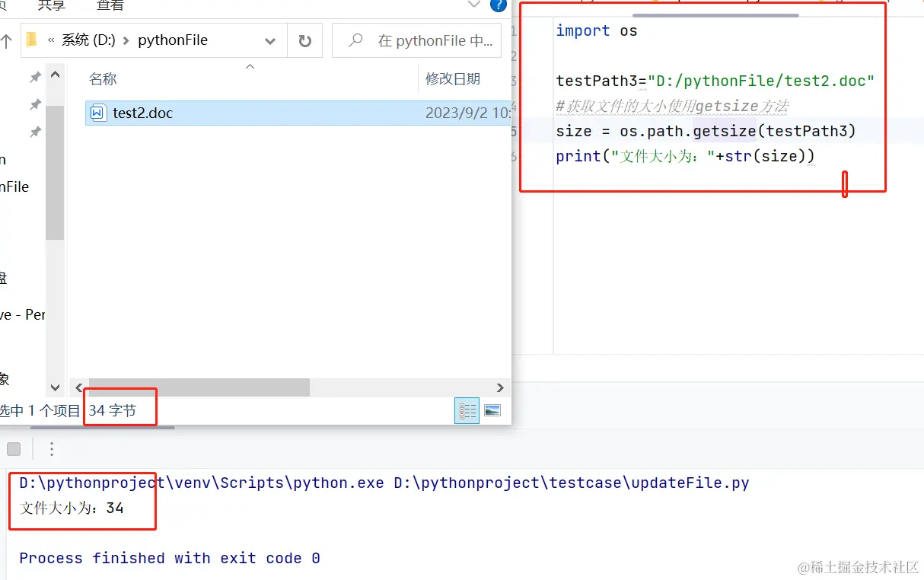
Task: Open the 查看 ribbon tab
Action: pyautogui.click(x=110, y=5)
